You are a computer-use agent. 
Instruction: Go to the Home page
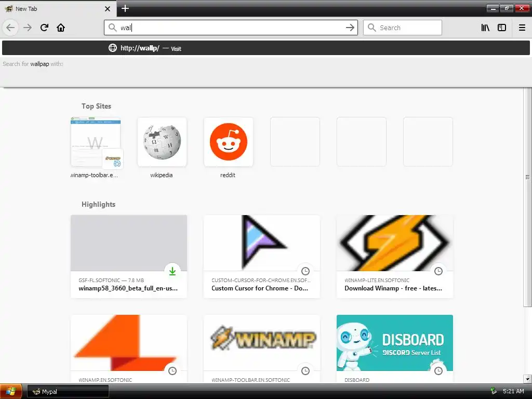click(61, 28)
